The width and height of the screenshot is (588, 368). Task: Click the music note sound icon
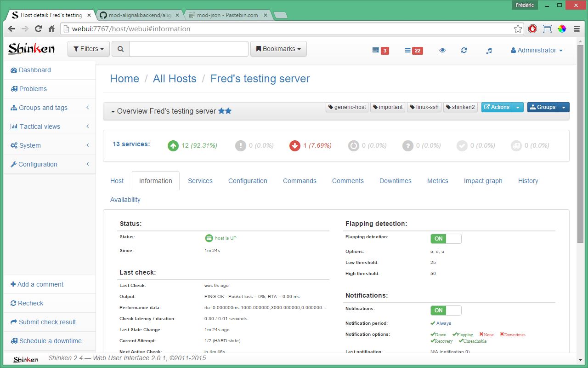[489, 51]
